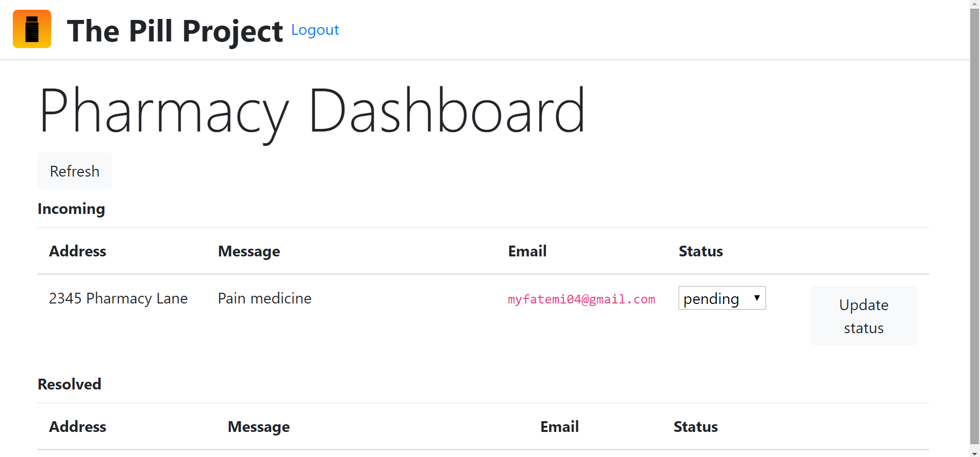Click The Pill Project brand title
This screenshot has width=980, height=457.
175,31
